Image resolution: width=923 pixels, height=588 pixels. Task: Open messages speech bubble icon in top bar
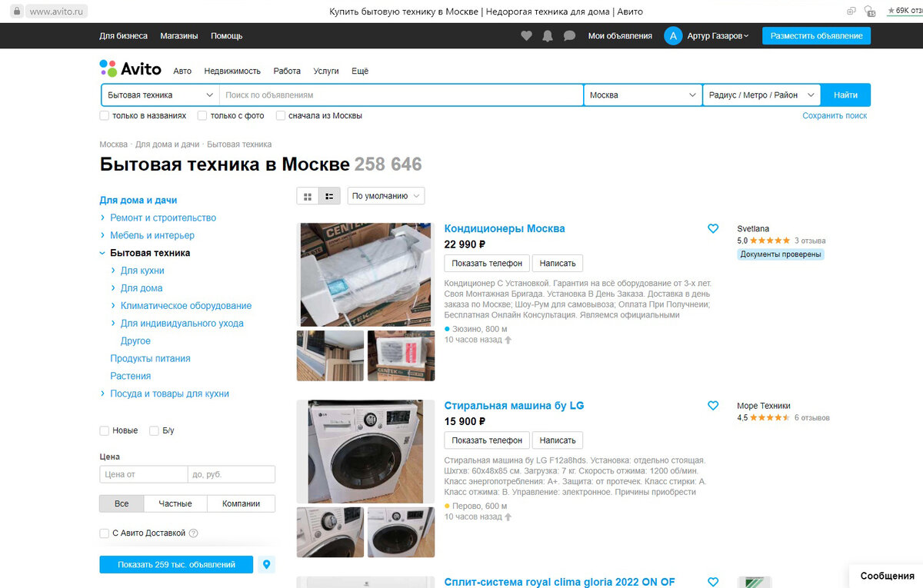pos(569,36)
